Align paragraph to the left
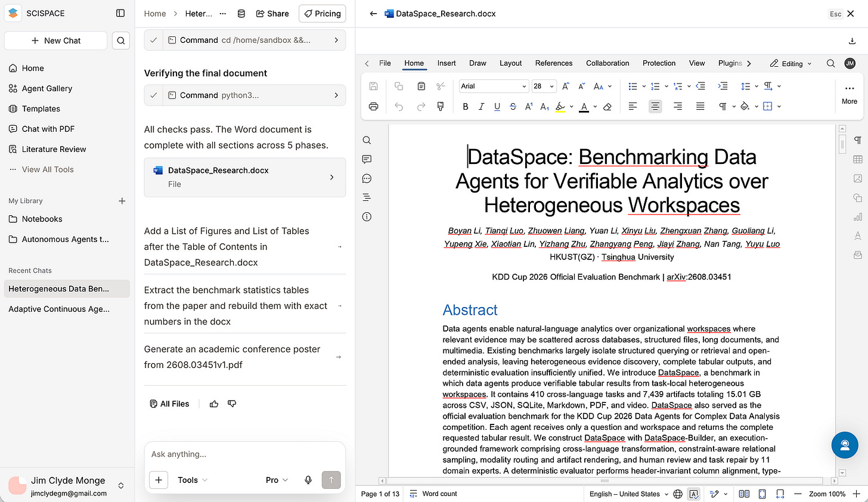The image size is (868, 502). pyautogui.click(x=633, y=107)
